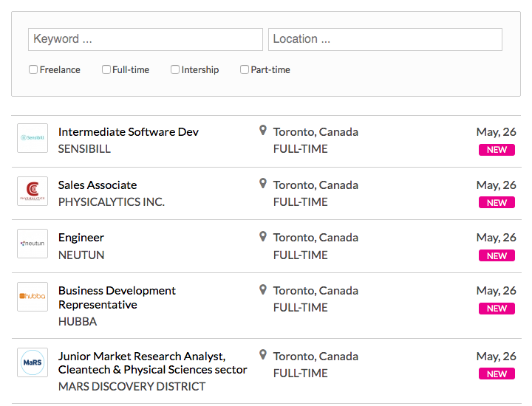Click FULL-TIME label in Physicalytics row
Screen dimensions: 532x406
[x=301, y=202]
